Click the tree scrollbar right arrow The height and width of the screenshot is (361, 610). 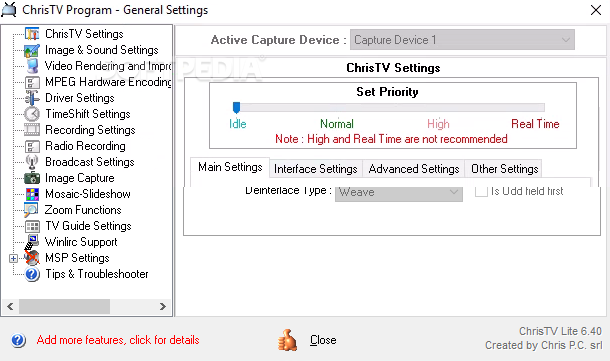pyautogui.click(x=163, y=307)
